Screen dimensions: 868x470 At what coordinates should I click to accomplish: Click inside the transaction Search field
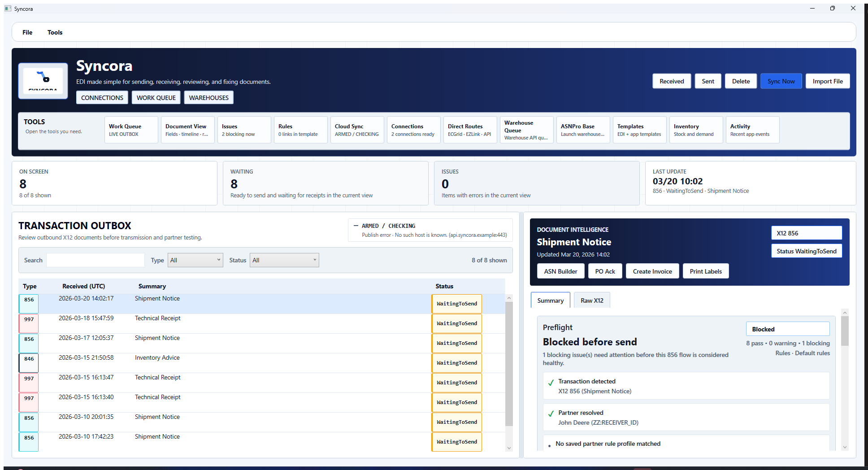[x=95, y=260]
